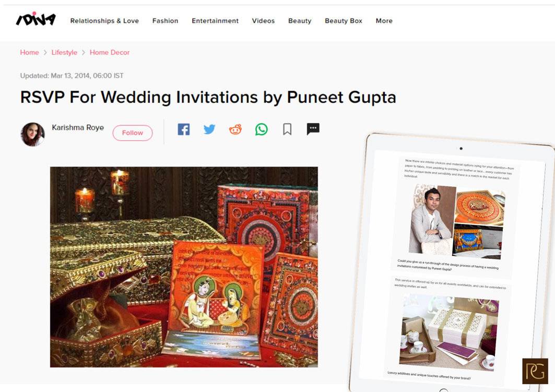555x392 pixels.
Task: Expand the More menu
Action: pyautogui.click(x=384, y=21)
